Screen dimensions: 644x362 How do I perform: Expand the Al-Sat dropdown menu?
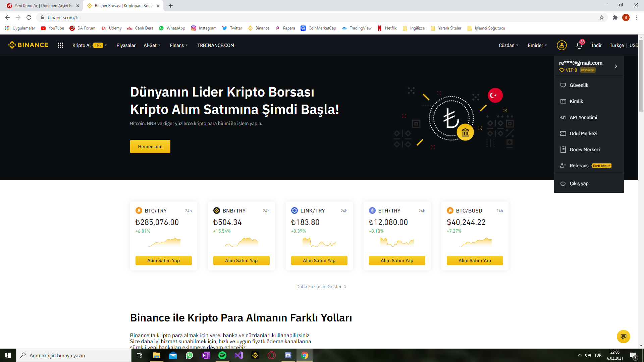pyautogui.click(x=152, y=45)
